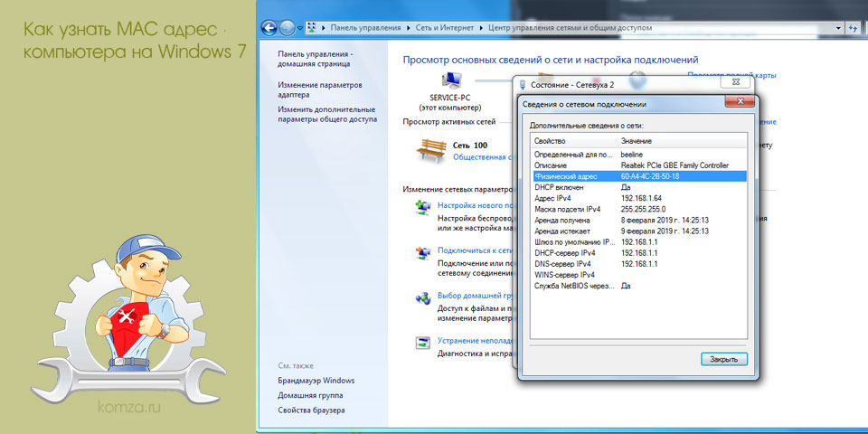Select the Служба NetBIOS row

click(639, 287)
